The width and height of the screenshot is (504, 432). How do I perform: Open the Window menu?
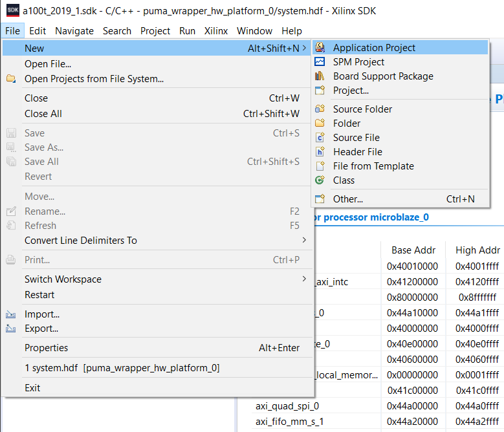tap(254, 31)
